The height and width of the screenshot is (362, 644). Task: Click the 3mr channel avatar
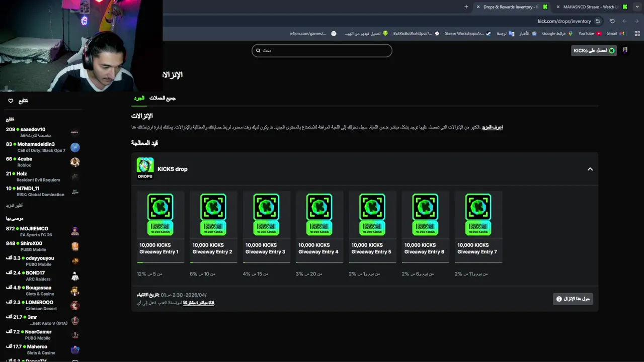click(75, 320)
